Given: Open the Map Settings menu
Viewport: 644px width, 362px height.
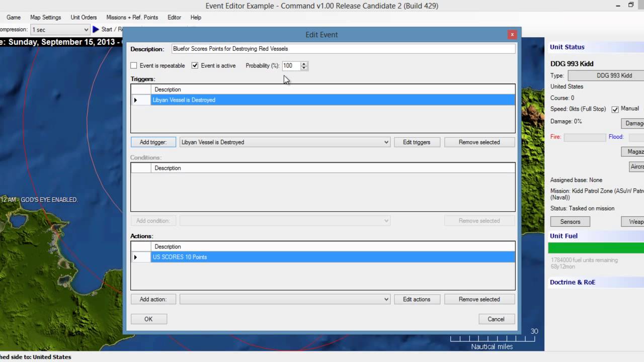Looking at the screenshot, I should [45, 17].
